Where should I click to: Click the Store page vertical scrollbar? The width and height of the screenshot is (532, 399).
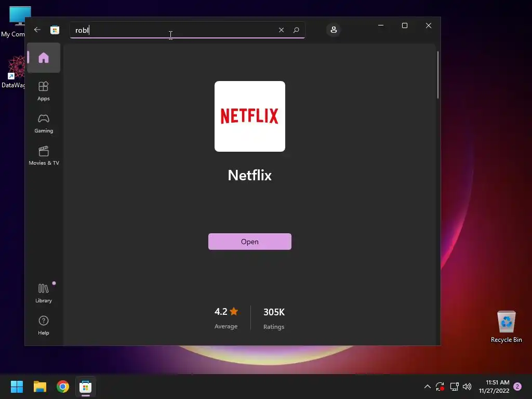tap(437, 75)
